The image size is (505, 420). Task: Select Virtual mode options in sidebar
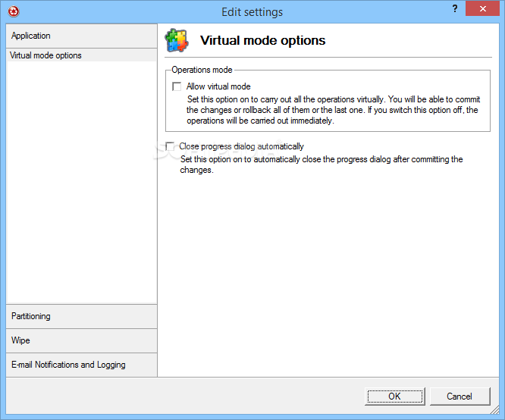(81, 55)
